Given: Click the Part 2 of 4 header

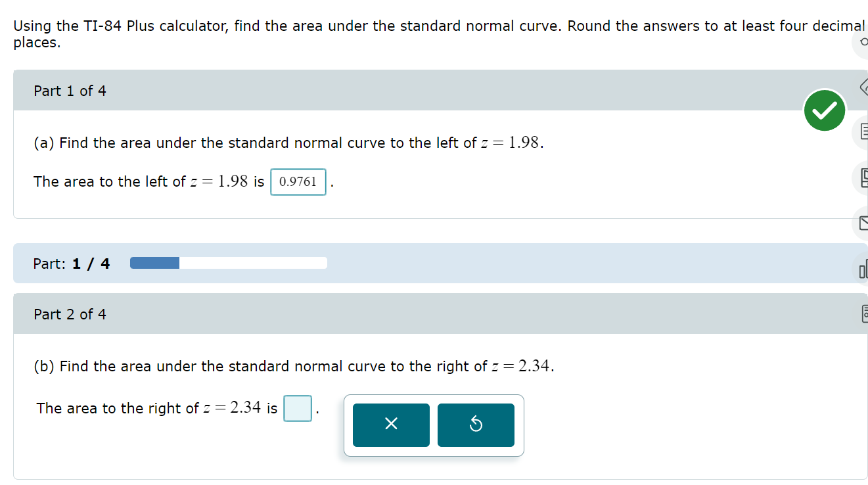Looking at the screenshot, I should (x=70, y=314).
